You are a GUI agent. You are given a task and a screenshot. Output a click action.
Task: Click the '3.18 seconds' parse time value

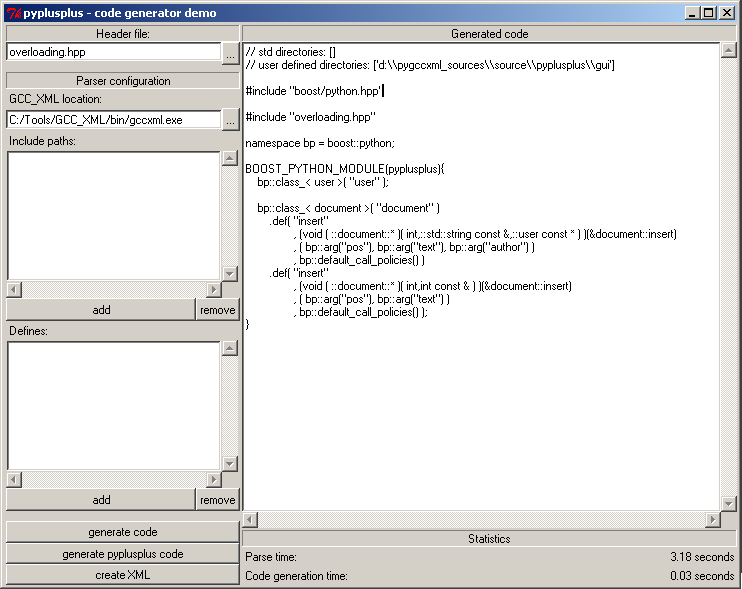[702, 557]
